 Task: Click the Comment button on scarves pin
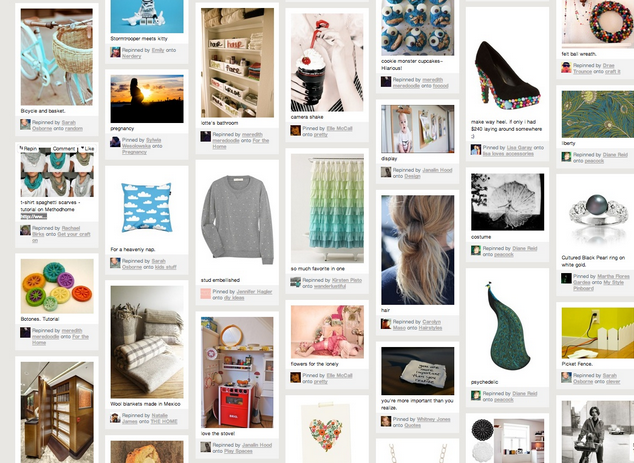coord(63,148)
